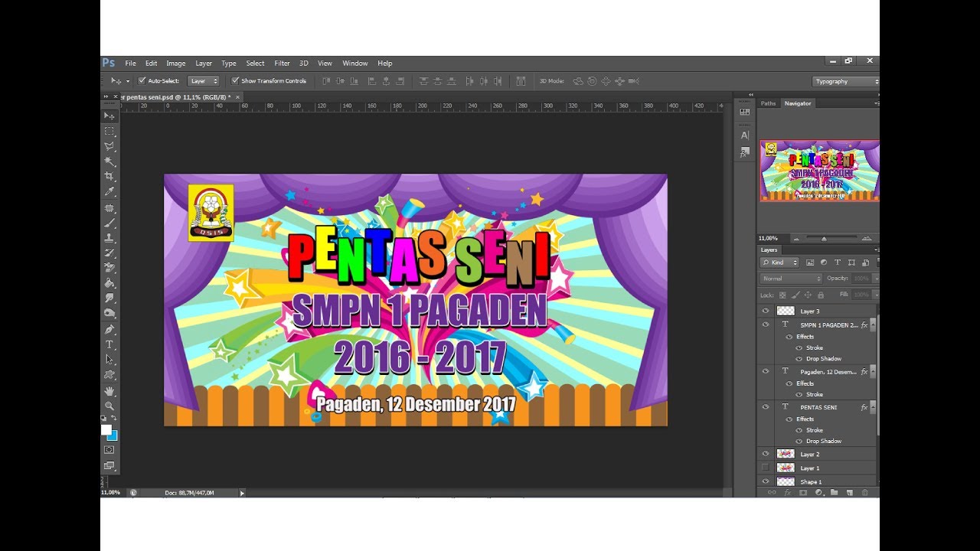Create a new group folder icon
Viewport: 980px width, 551px height.
pyautogui.click(x=834, y=493)
